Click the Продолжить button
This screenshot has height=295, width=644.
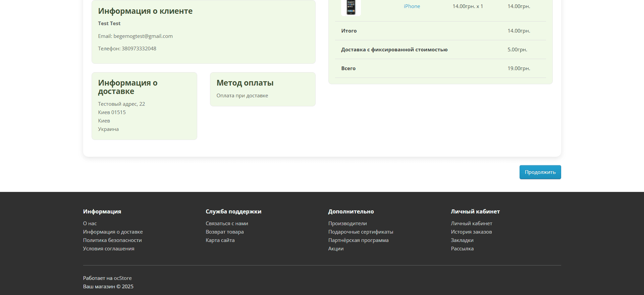540,172
